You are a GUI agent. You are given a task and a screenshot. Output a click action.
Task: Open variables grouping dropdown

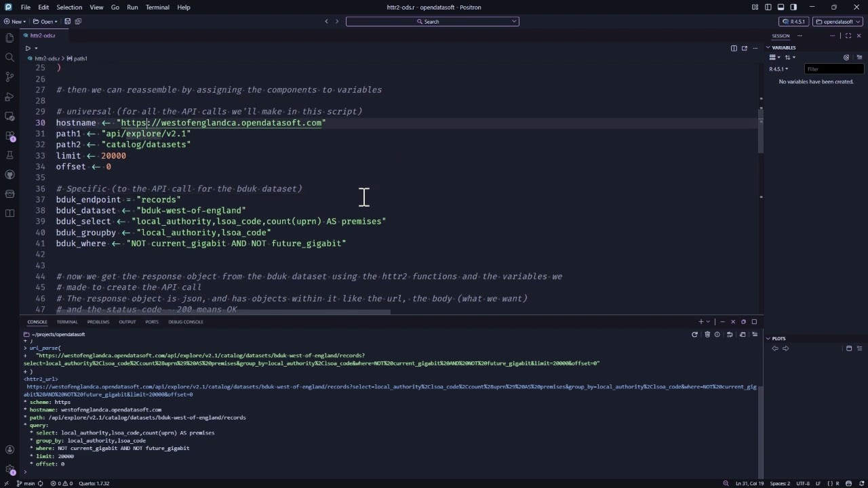pos(774,58)
